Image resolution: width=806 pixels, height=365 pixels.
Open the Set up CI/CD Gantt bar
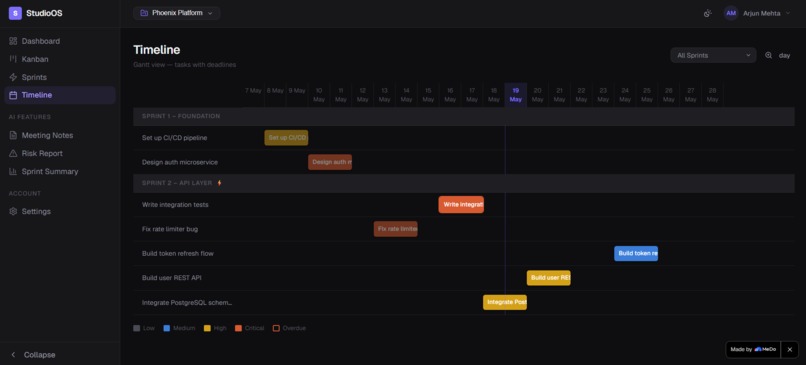(x=286, y=138)
